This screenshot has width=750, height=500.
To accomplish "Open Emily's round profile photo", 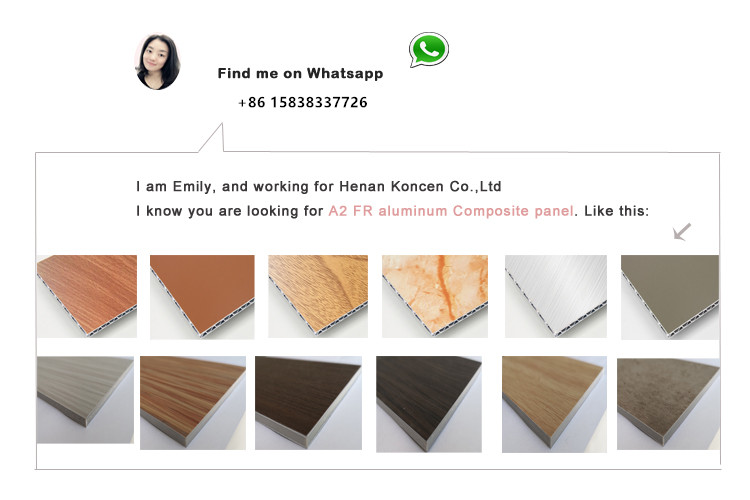I will (158, 62).
